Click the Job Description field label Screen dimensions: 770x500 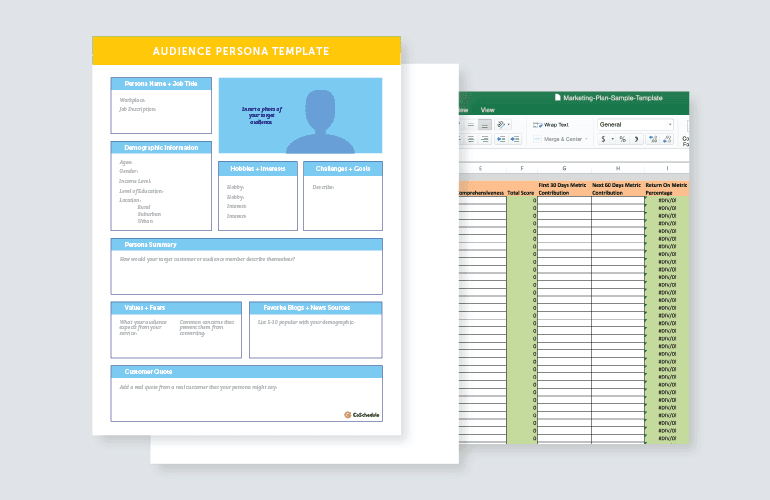tap(138, 109)
